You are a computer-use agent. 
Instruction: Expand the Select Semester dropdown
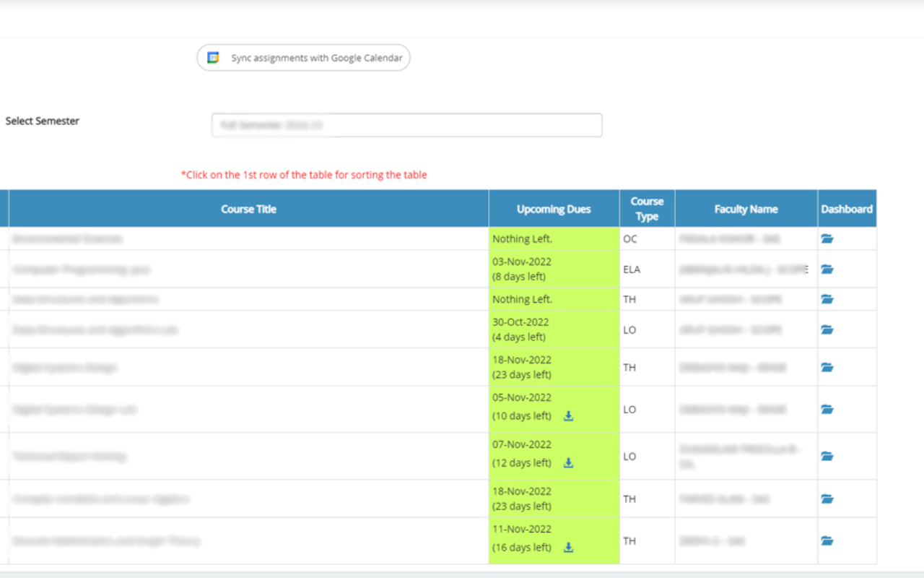(406, 125)
